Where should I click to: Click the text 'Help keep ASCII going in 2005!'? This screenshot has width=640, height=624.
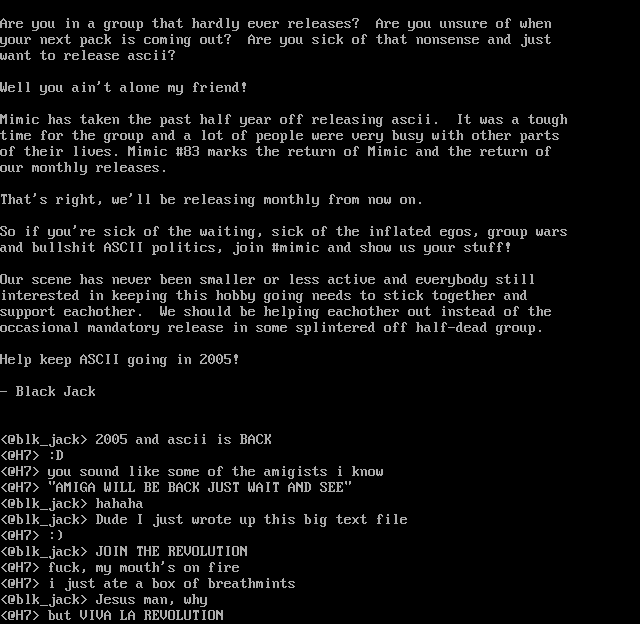pyautogui.click(x=120, y=360)
